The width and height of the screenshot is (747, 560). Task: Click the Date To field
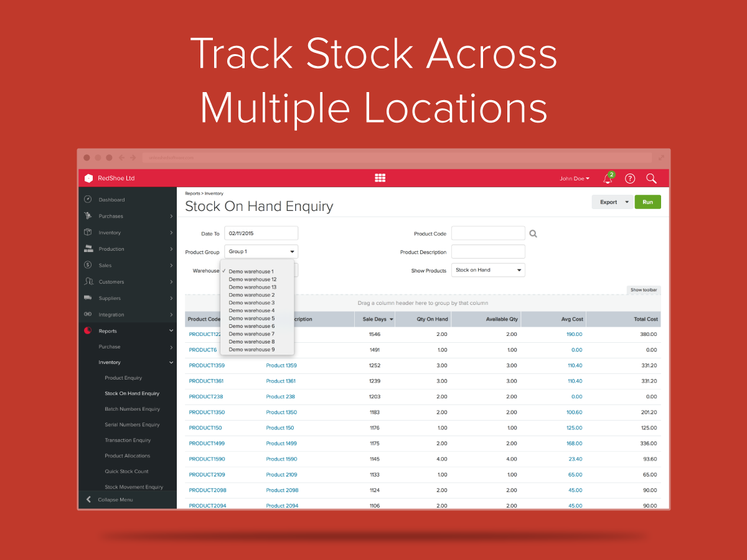pyautogui.click(x=261, y=233)
